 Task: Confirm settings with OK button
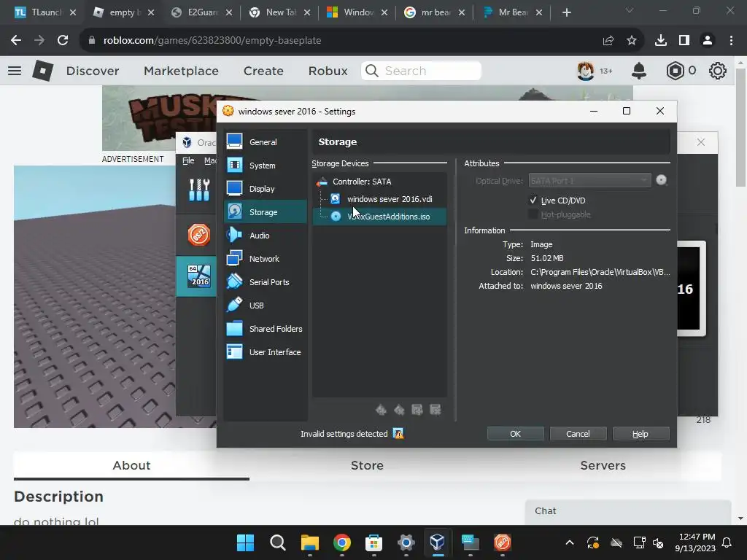tap(516, 434)
